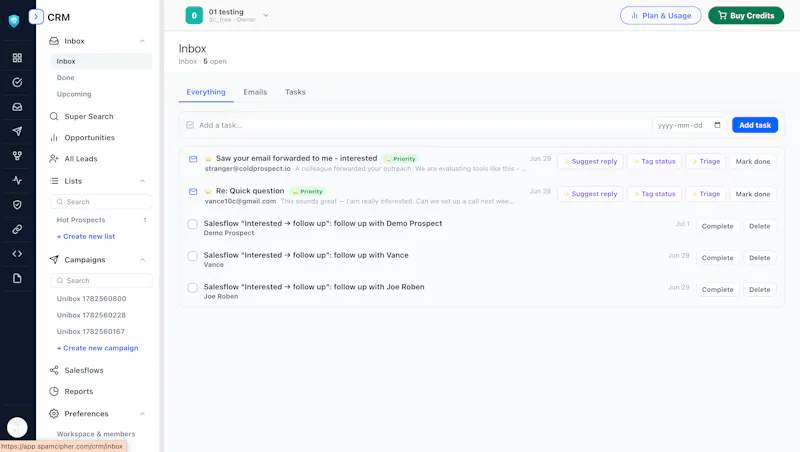The height and width of the screenshot is (452, 800).
Task: Open Workspace & members preferences
Action: [x=96, y=434]
